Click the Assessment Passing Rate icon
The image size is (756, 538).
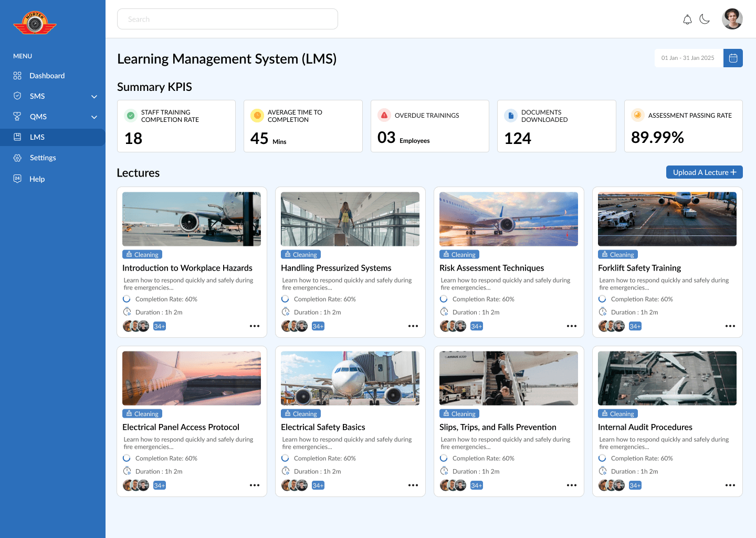click(x=637, y=115)
